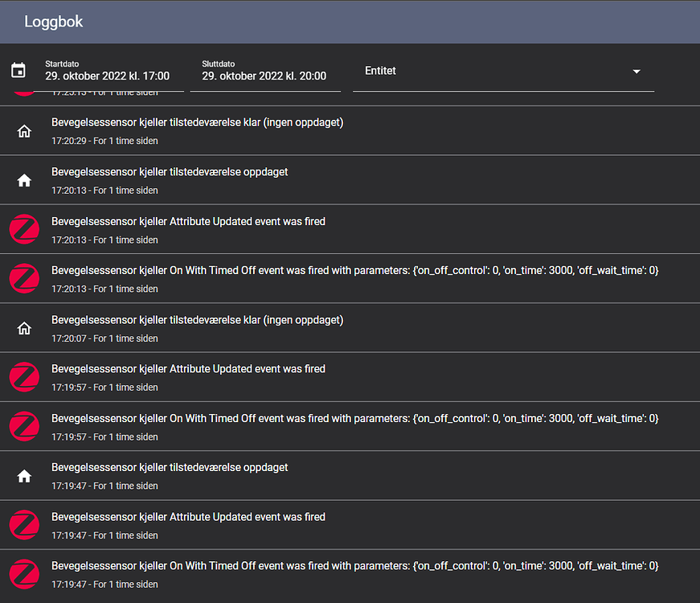Open the Entitet dropdown

click(x=498, y=71)
